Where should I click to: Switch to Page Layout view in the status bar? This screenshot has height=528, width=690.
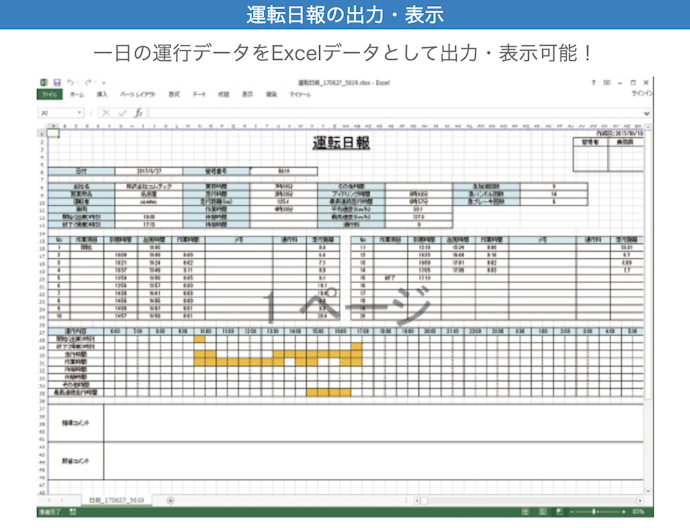click(543, 512)
